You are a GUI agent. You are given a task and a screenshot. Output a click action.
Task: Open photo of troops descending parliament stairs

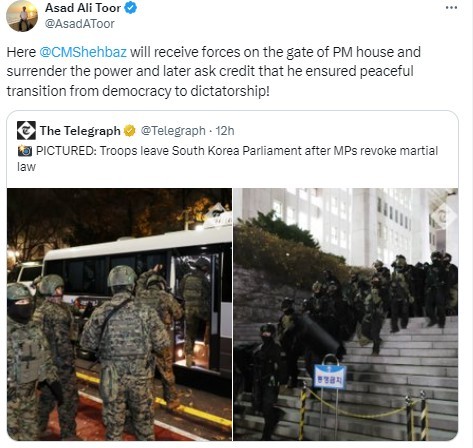(346, 314)
